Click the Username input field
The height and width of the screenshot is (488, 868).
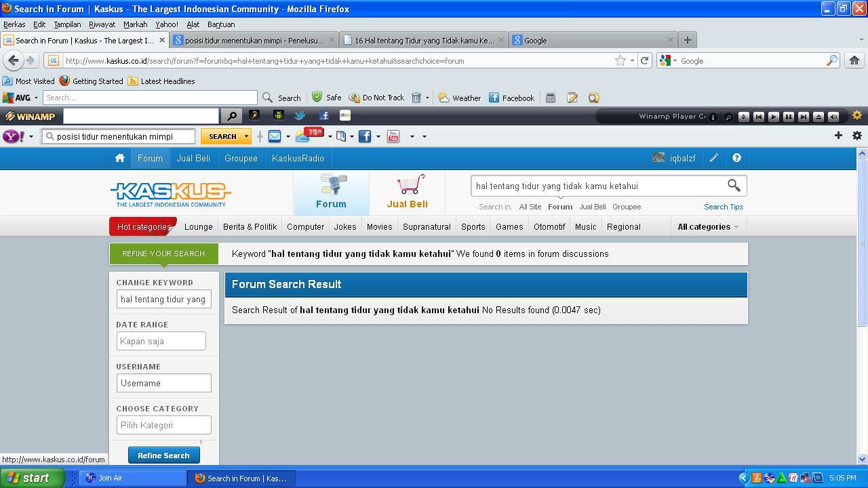click(x=163, y=383)
